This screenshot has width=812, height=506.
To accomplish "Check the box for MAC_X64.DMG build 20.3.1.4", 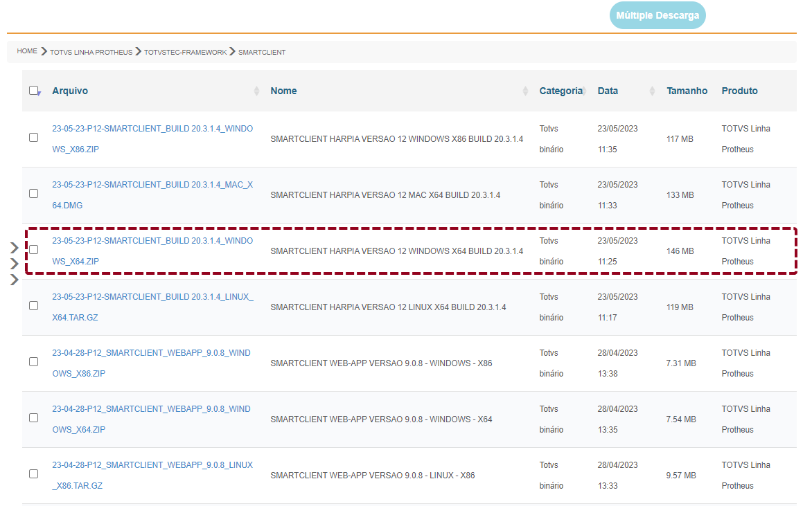I will (34, 194).
